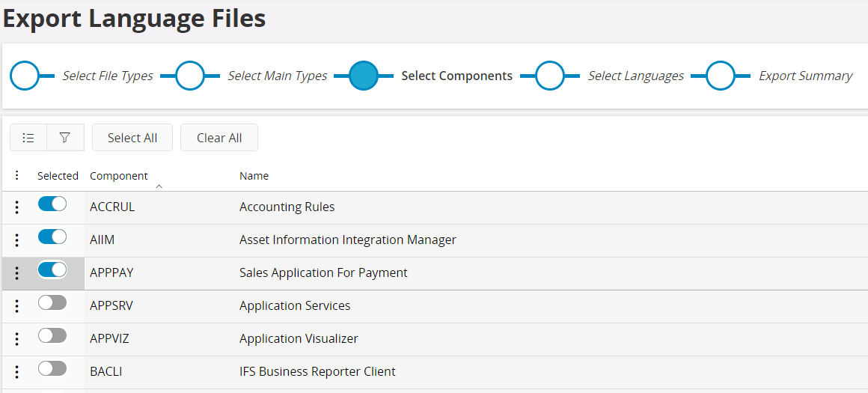
Task: Disable the ACCRUL selected toggle
Action: (52, 204)
